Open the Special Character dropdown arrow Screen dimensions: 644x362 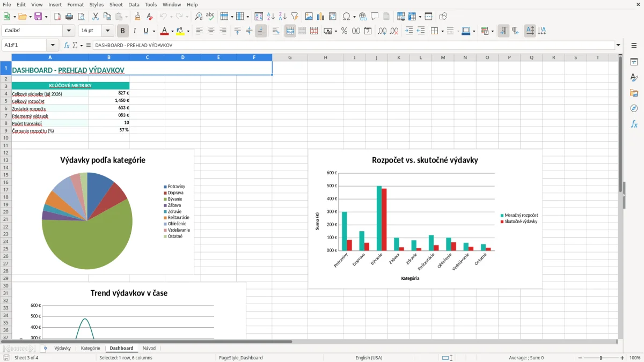point(354,17)
